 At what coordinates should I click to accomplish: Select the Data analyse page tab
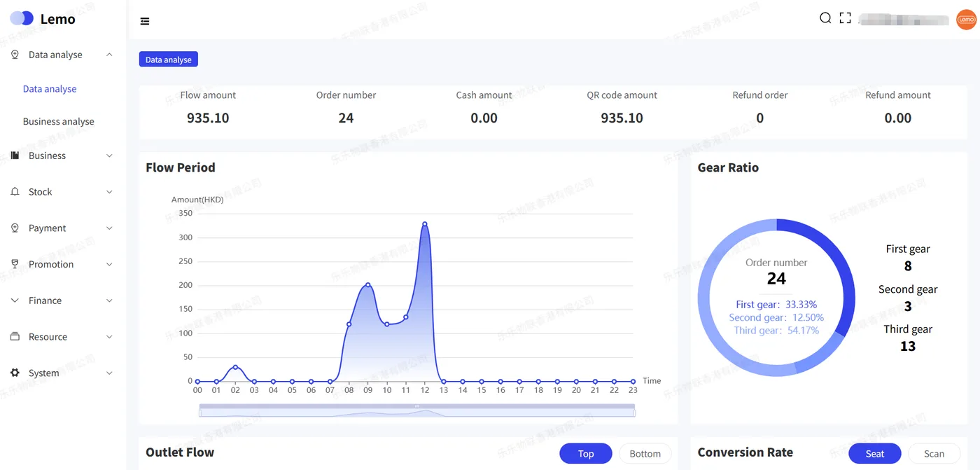pos(169,60)
